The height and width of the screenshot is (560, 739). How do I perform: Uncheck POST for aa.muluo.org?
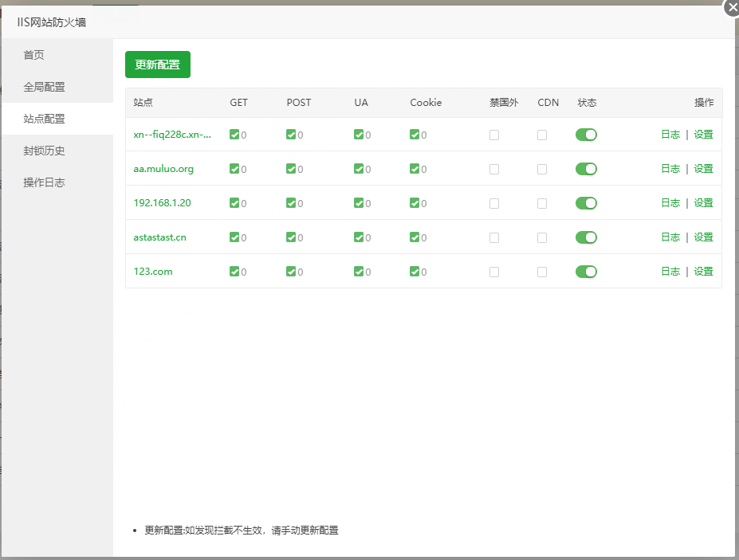[291, 169]
